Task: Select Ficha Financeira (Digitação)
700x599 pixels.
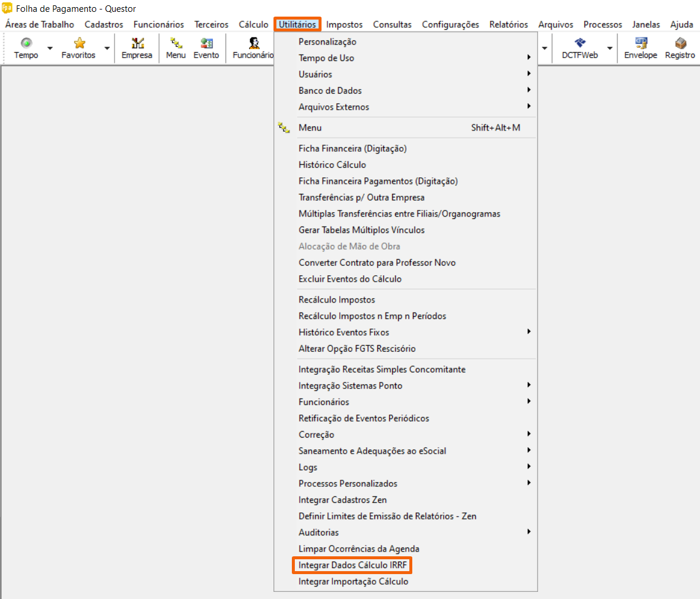Action: point(352,149)
